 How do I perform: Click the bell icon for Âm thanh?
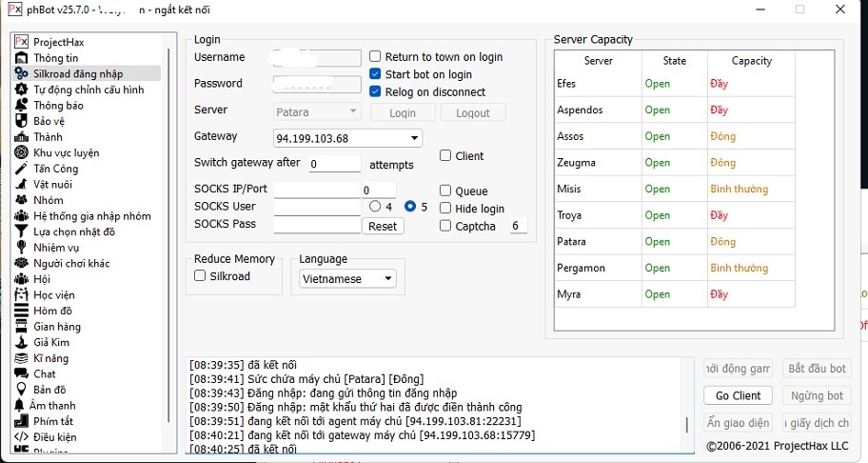point(21,406)
